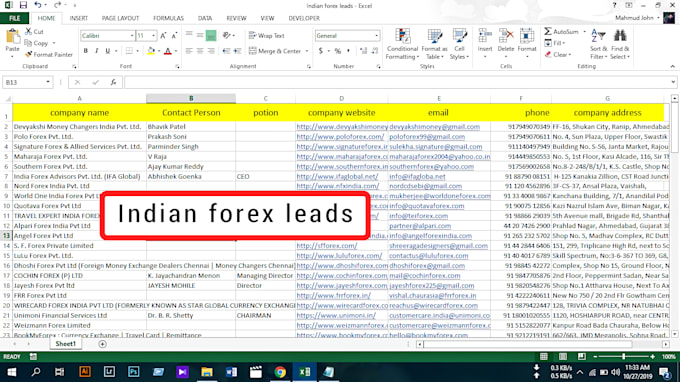Switch to Page Layout view in status bar
This screenshot has height=382, width=680.
click(562, 356)
